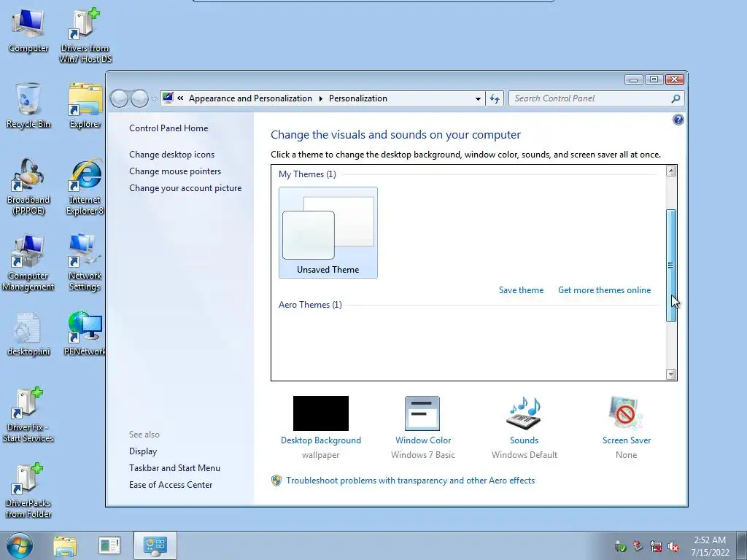
Task: Open the Network Settings shortcut
Action: pyautogui.click(x=85, y=262)
